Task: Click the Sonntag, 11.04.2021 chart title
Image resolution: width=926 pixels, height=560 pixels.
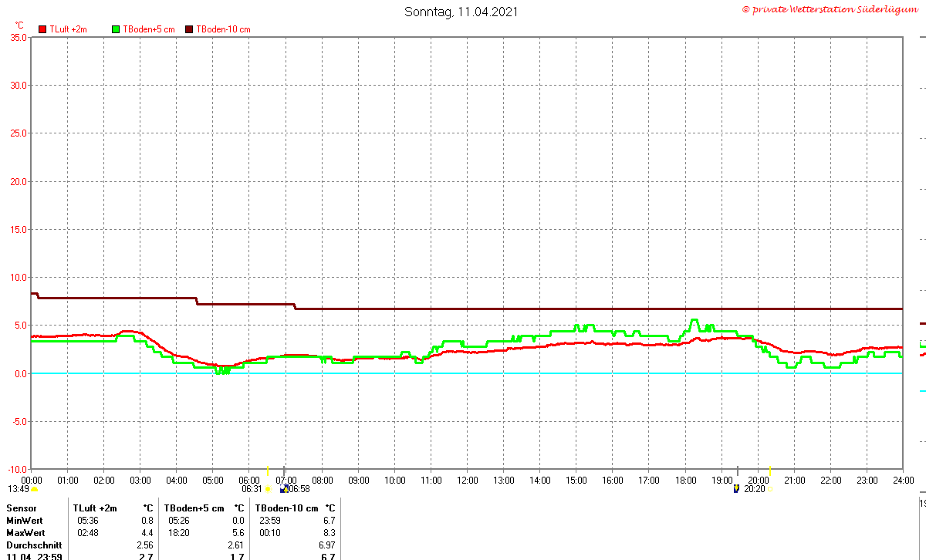Action: [461, 12]
